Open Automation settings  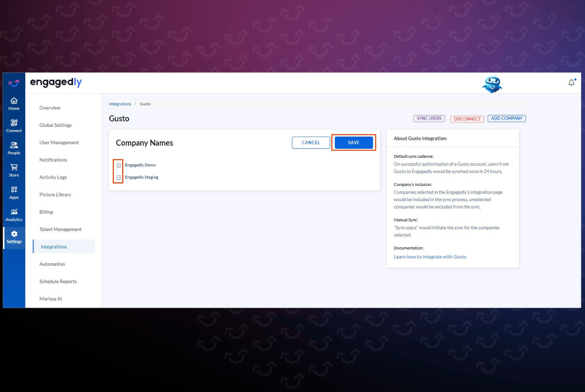52,264
